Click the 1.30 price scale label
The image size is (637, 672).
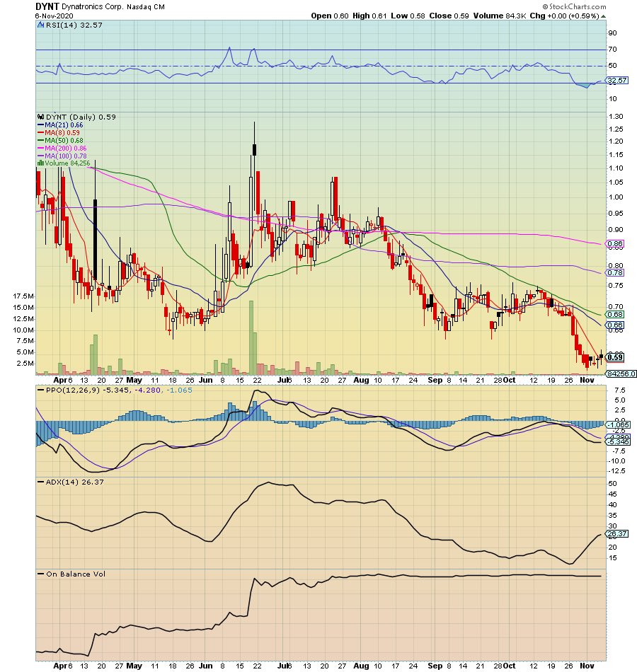[x=616, y=117]
